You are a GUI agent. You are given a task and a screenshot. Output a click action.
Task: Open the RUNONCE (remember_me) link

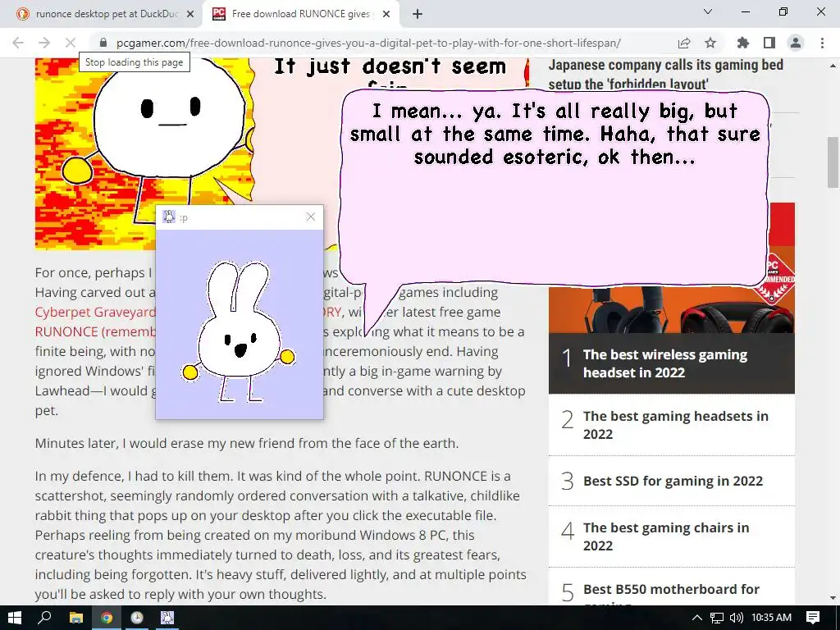click(95, 331)
